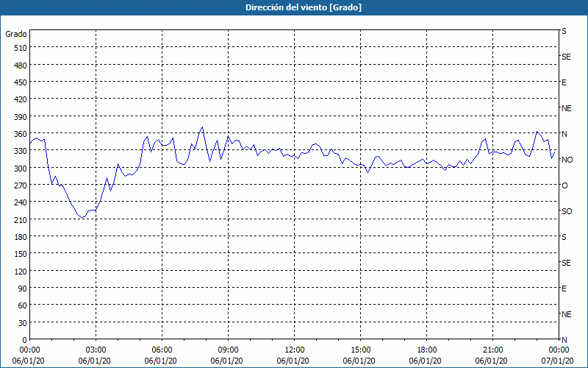Image resolution: width=588 pixels, height=368 pixels.
Task: Click the 240 y-axis value
Action: [x=21, y=202]
